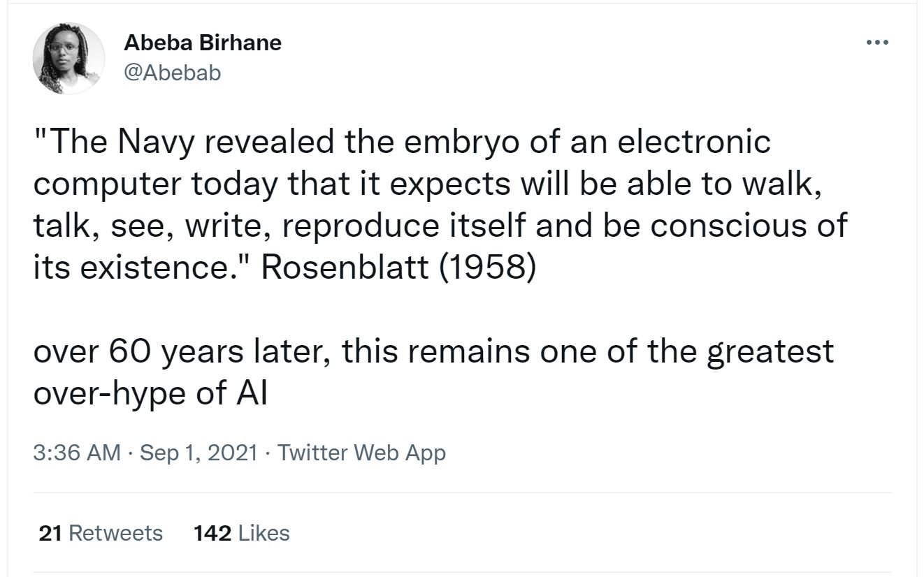
Task: Click the Sep 1, 2021 date
Action: (x=199, y=453)
